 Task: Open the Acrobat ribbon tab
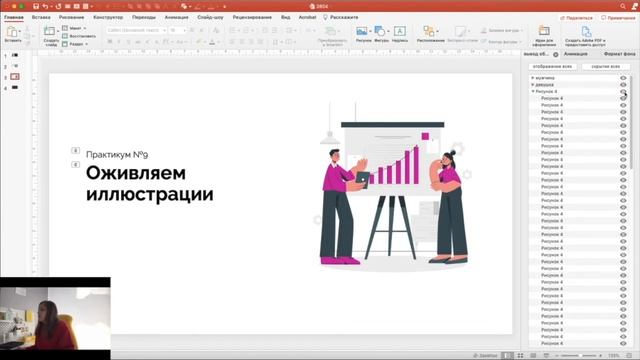pyautogui.click(x=307, y=18)
